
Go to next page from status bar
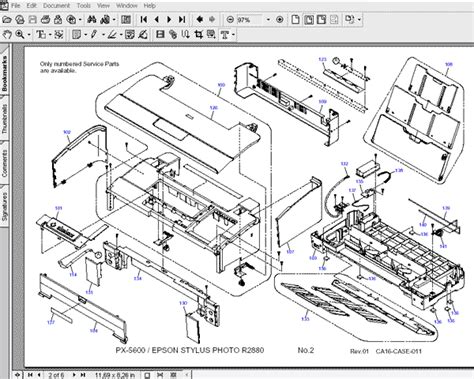tap(74, 375)
